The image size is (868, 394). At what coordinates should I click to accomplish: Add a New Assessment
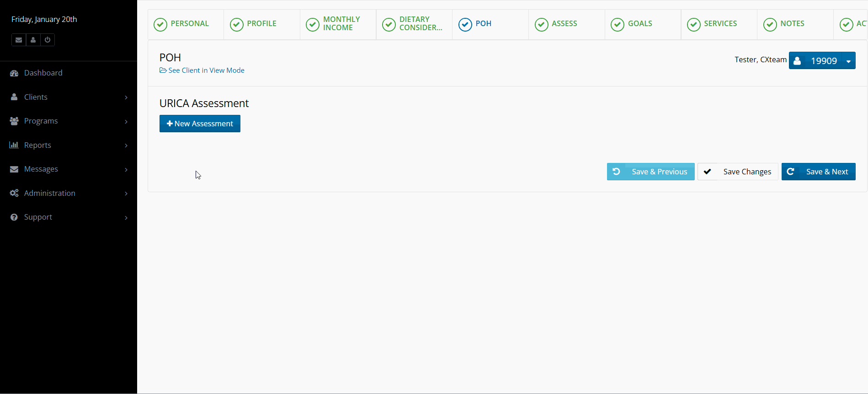tap(200, 124)
